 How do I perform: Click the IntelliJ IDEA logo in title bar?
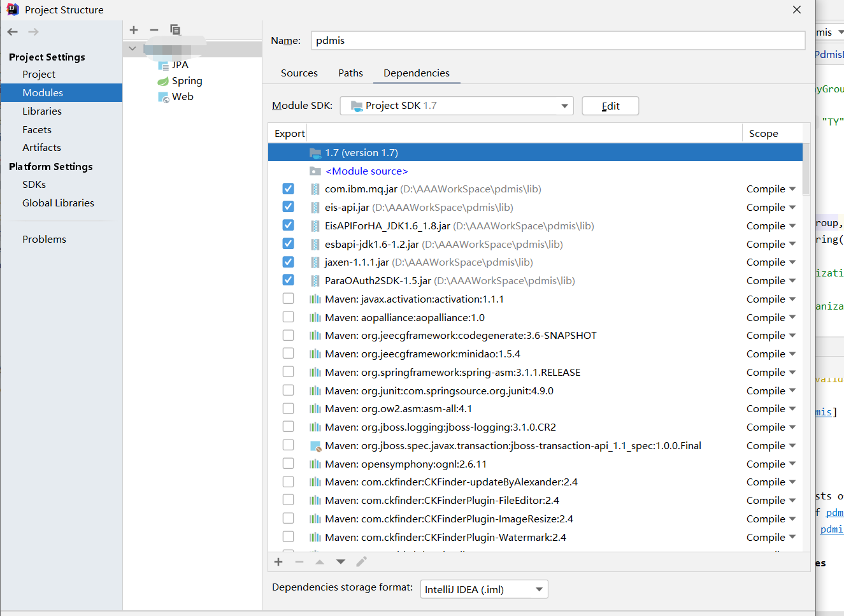(12, 10)
